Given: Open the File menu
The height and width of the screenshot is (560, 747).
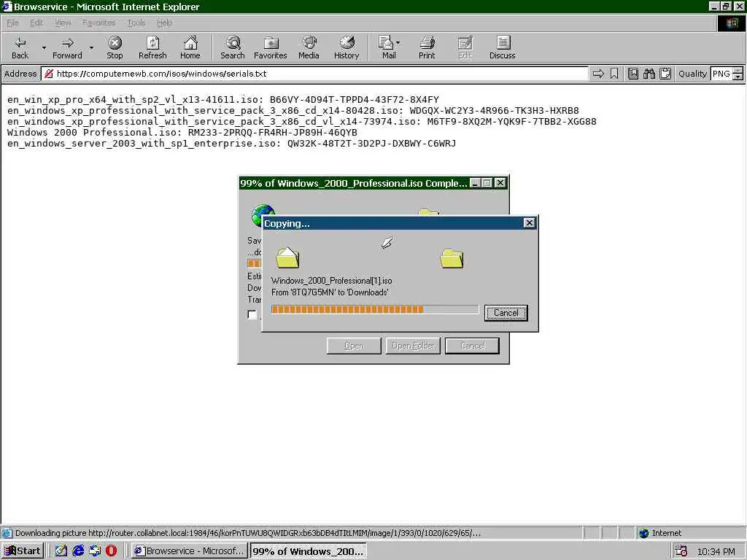Looking at the screenshot, I should coord(12,23).
